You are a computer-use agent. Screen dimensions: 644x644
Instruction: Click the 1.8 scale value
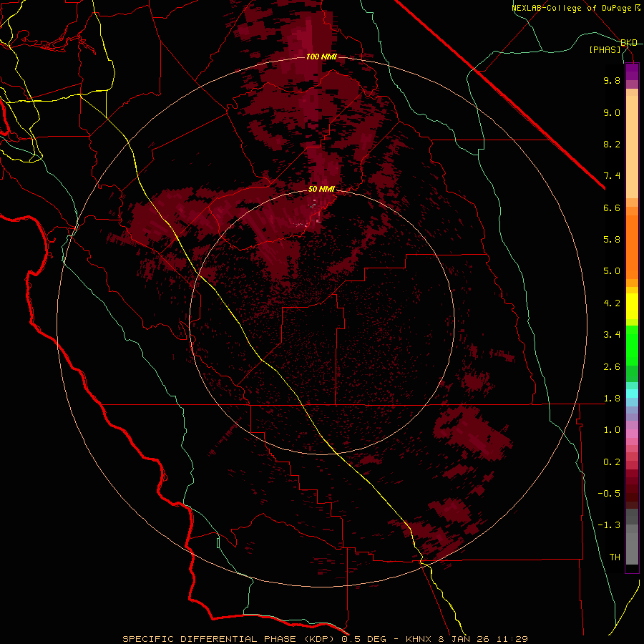[x=612, y=399]
